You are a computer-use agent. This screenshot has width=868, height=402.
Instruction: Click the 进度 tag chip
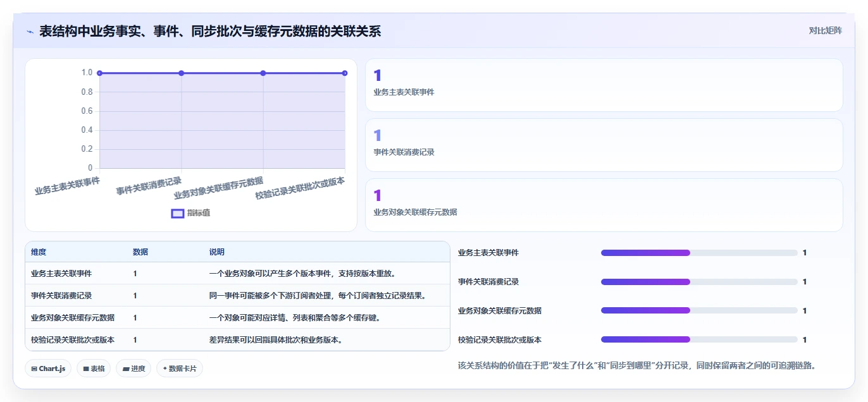[x=133, y=368]
